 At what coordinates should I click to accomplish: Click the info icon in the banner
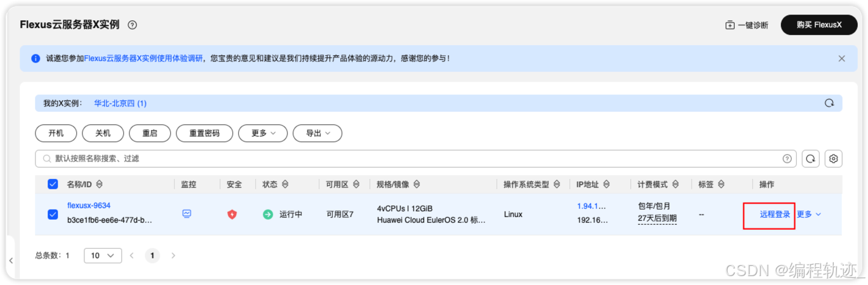[36, 58]
